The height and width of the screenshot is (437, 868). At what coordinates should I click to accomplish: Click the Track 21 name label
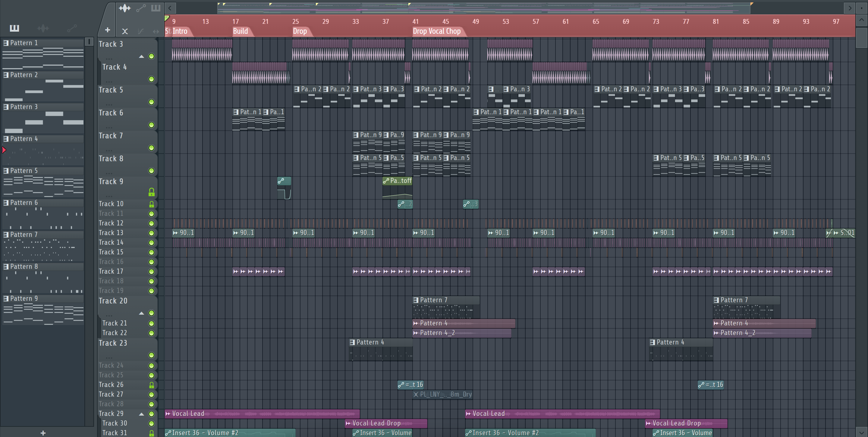point(115,323)
